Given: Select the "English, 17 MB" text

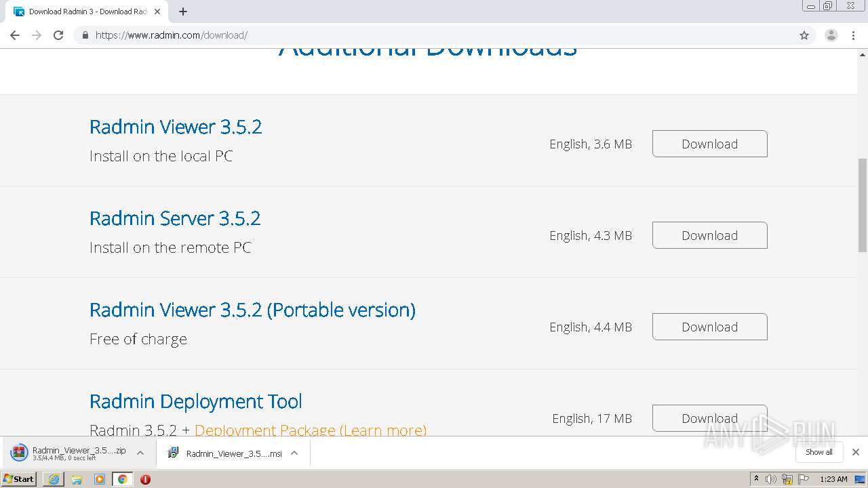Looking at the screenshot, I should (x=592, y=419).
